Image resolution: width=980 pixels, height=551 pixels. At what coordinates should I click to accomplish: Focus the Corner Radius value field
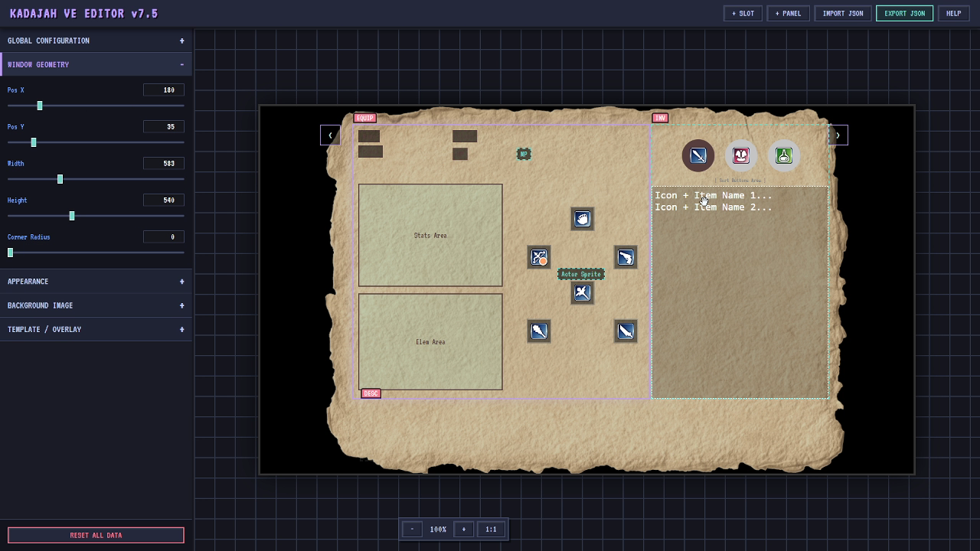click(x=164, y=236)
